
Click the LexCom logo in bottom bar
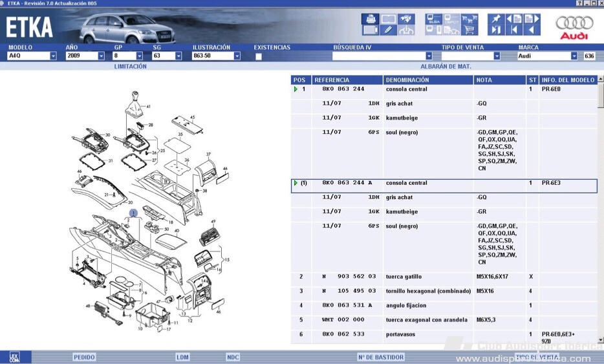(14, 357)
